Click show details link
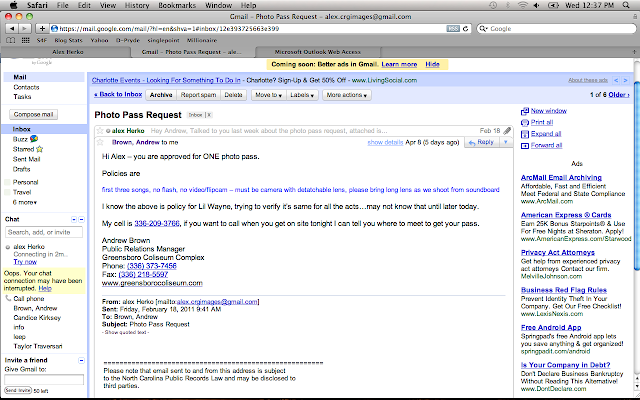640x400 pixels. click(385, 142)
